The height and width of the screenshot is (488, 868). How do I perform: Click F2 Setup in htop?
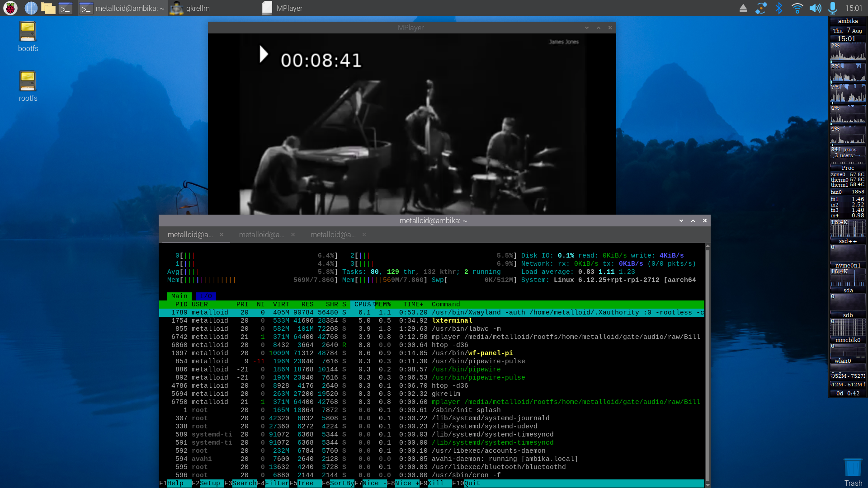click(208, 483)
